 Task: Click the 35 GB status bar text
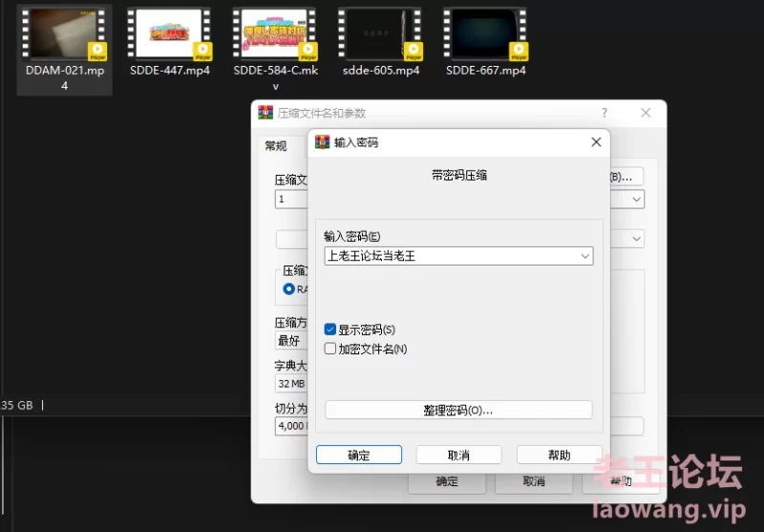coord(17,405)
